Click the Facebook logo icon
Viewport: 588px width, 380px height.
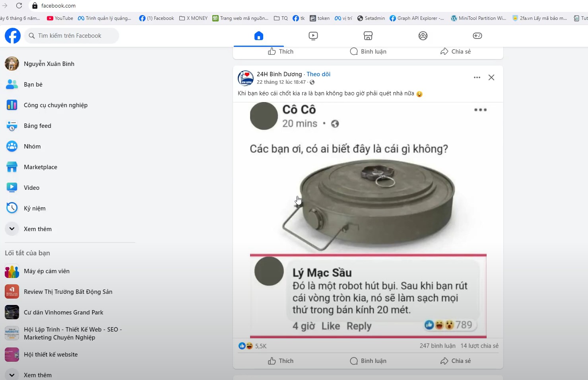(13, 36)
